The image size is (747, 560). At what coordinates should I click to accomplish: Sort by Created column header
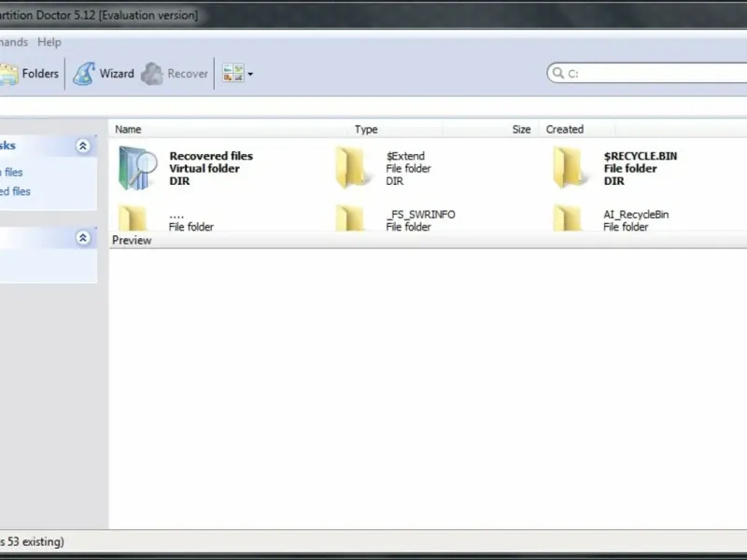(x=565, y=129)
